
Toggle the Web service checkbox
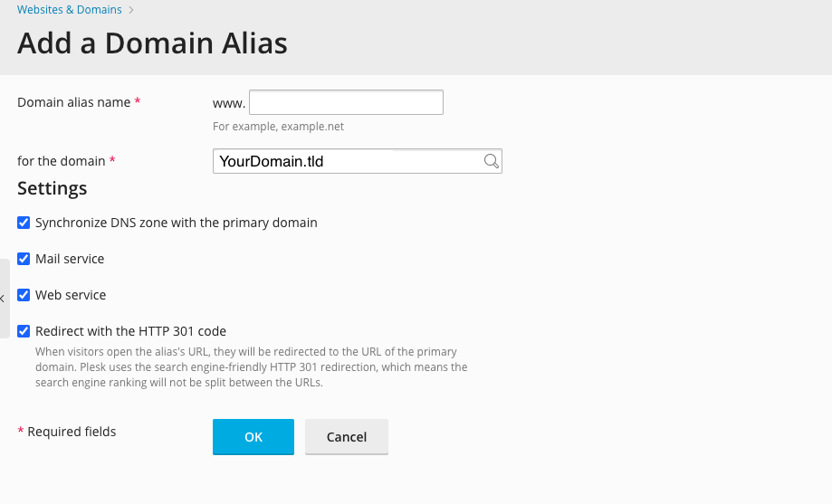[x=24, y=295]
